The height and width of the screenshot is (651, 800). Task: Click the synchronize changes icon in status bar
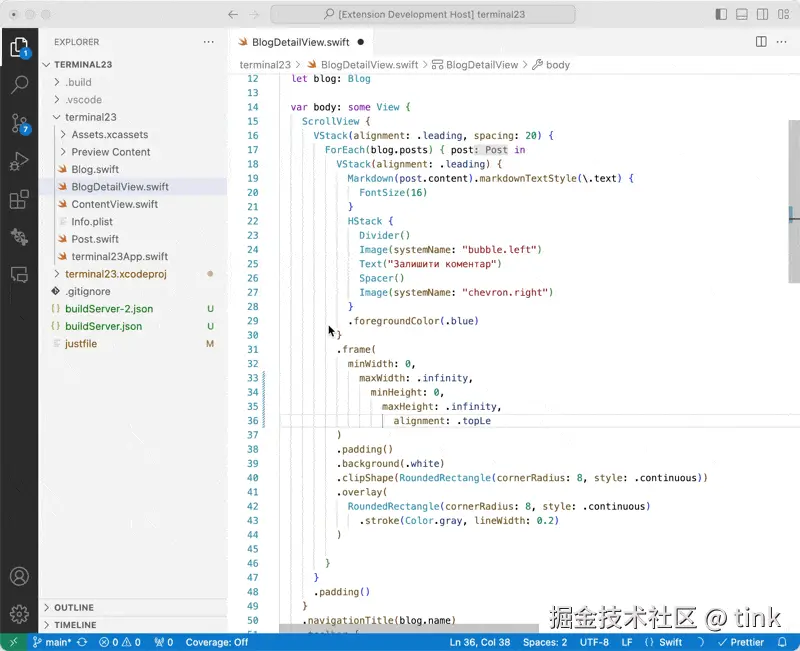[82, 642]
